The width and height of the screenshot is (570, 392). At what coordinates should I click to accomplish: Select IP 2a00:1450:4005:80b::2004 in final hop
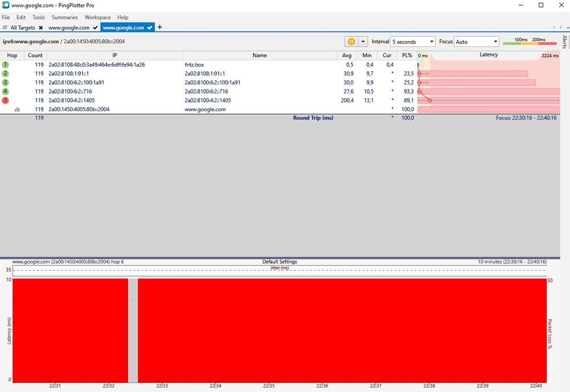[79, 109]
